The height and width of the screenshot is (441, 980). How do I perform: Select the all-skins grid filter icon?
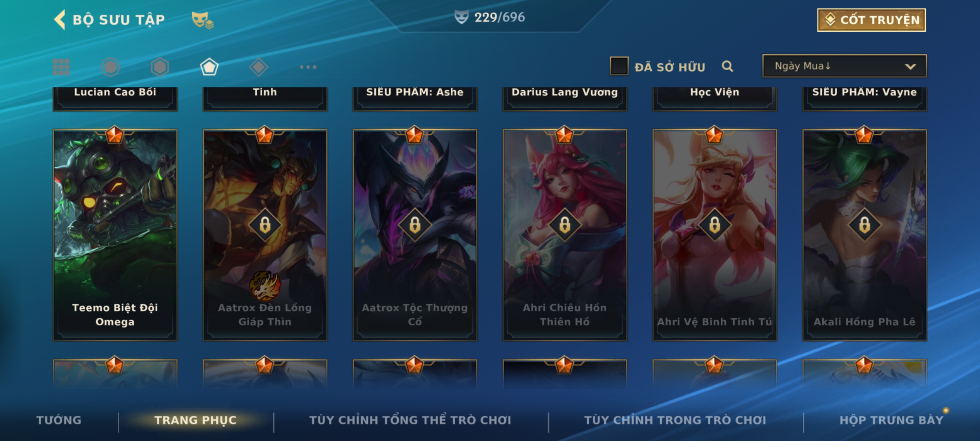coord(61,67)
